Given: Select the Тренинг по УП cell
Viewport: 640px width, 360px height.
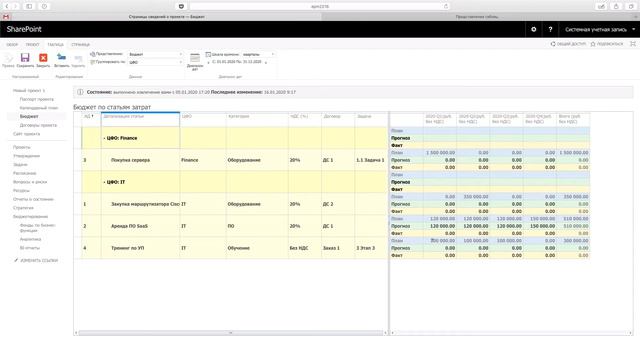Looking at the screenshot, I should (140, 248).
